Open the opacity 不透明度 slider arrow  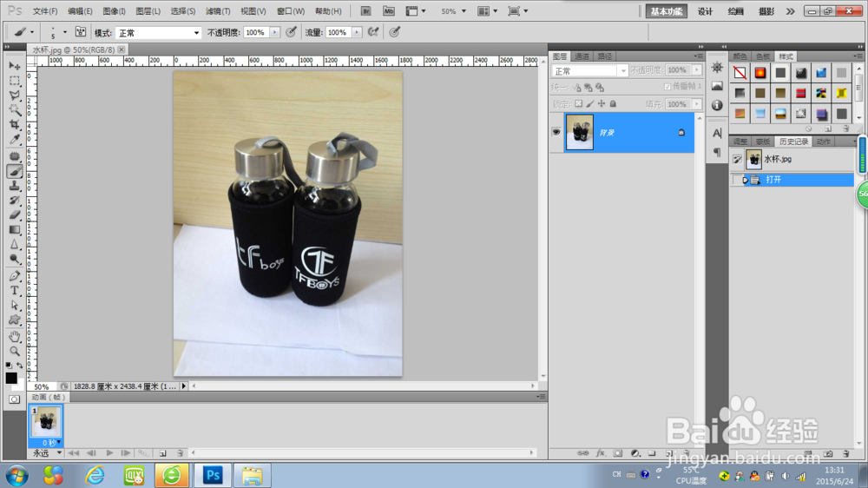[x=274, y=33]
